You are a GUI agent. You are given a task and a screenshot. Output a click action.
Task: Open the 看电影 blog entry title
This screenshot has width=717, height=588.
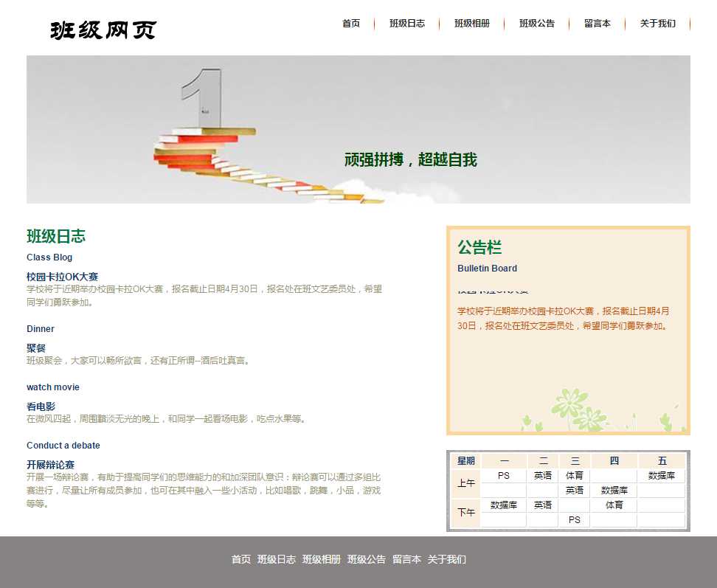click(x=41, y=407)
